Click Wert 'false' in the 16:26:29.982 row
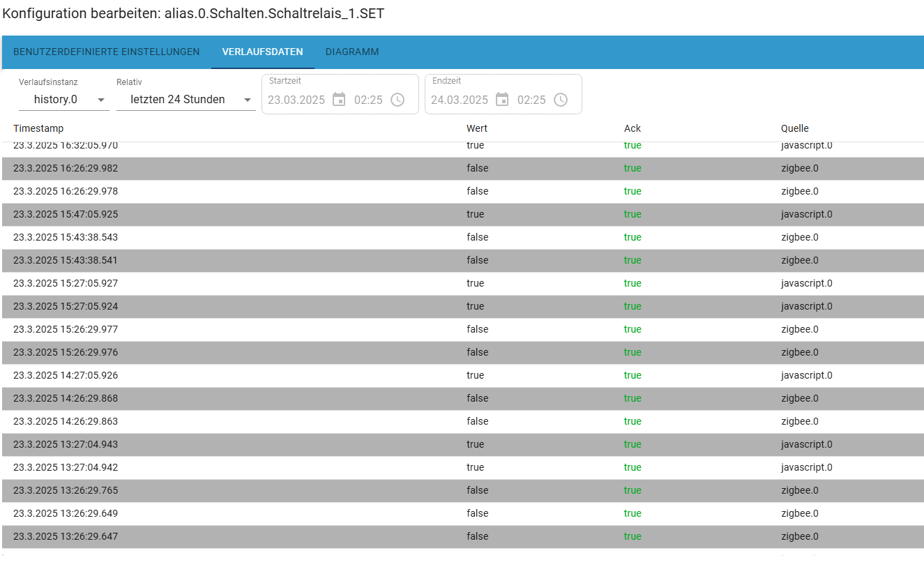Screen dimensions: 924x569 [x=478, y=168]
